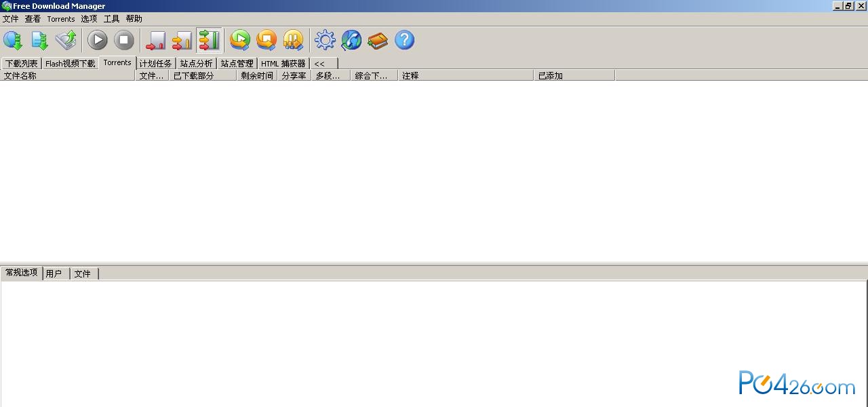This screenshot has width=868, height=407.
Task: Switch to the Flash视频下载 tab
Action: 71,64
